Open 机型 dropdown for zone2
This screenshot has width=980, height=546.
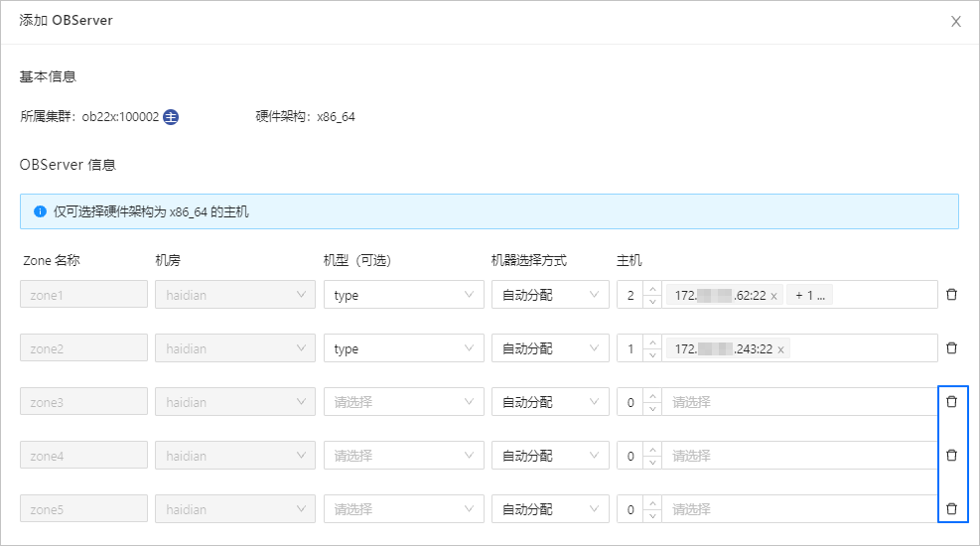pyautogui.click(x=404, y=348)
